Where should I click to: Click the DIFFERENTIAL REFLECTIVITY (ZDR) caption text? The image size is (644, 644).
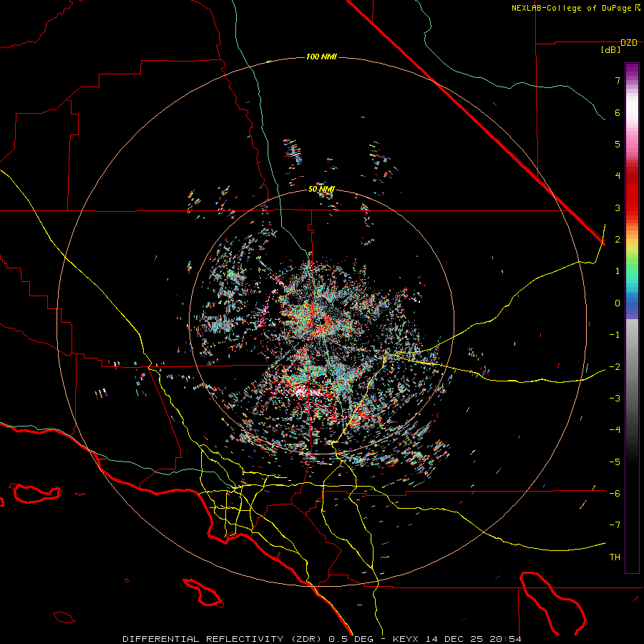pyautogui.click(x=223, y=639)
